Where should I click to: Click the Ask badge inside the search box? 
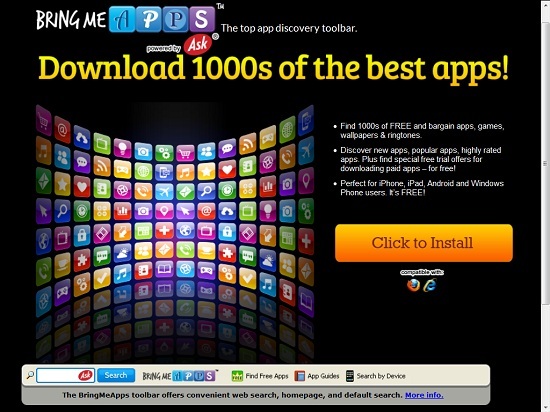tap(85, 376)
